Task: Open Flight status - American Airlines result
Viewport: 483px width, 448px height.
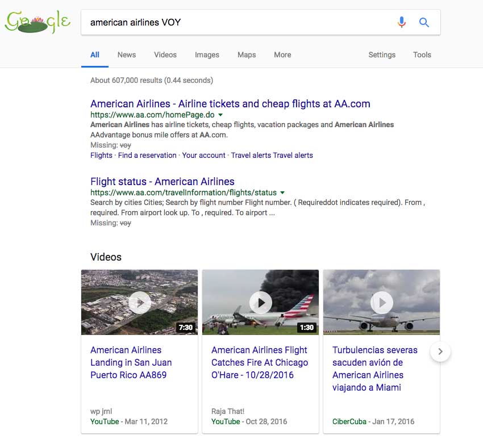Action: tap(163, 182)
